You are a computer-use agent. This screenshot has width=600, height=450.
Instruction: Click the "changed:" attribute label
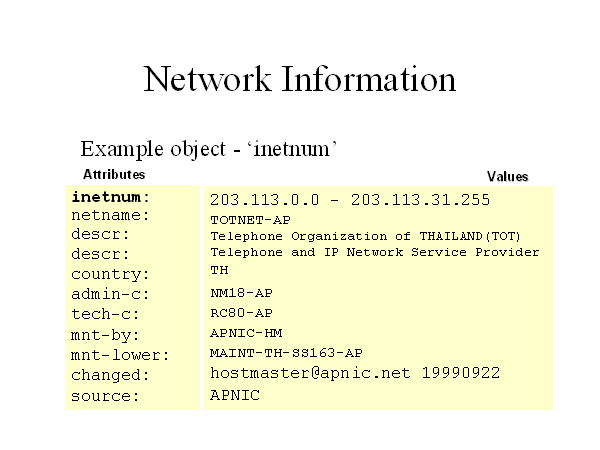pyautogui.click(x=111, y=375)
